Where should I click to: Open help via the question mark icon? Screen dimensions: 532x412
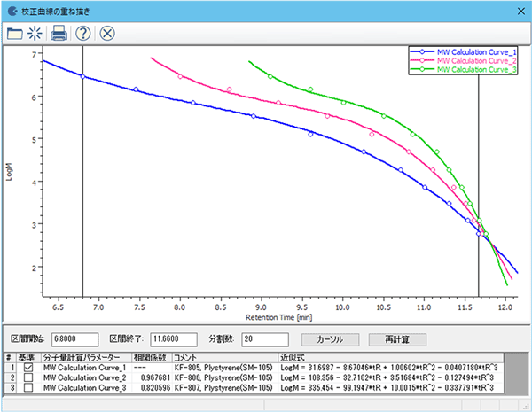pyautogui.click(x=83, y=34)
